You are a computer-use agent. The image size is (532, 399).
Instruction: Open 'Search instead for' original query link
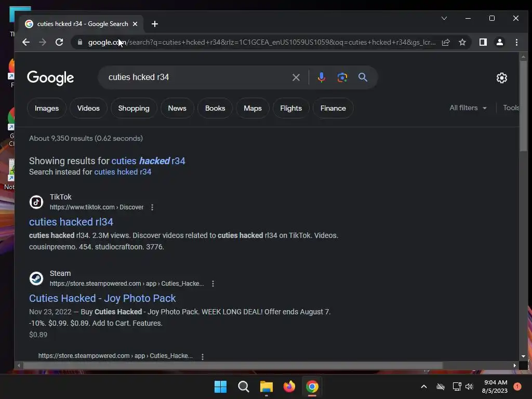123,172
